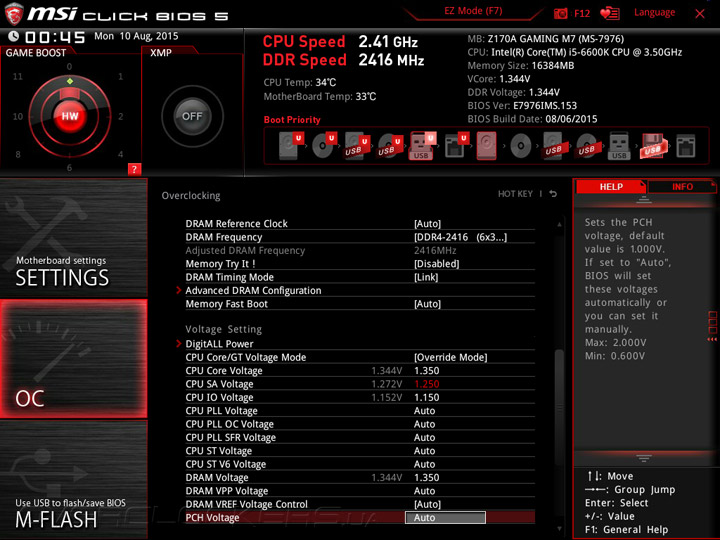This screenshot has width=720, height=540.
Task: Click the selected PCH Voltage Auto field
Action: pos(445,518)
